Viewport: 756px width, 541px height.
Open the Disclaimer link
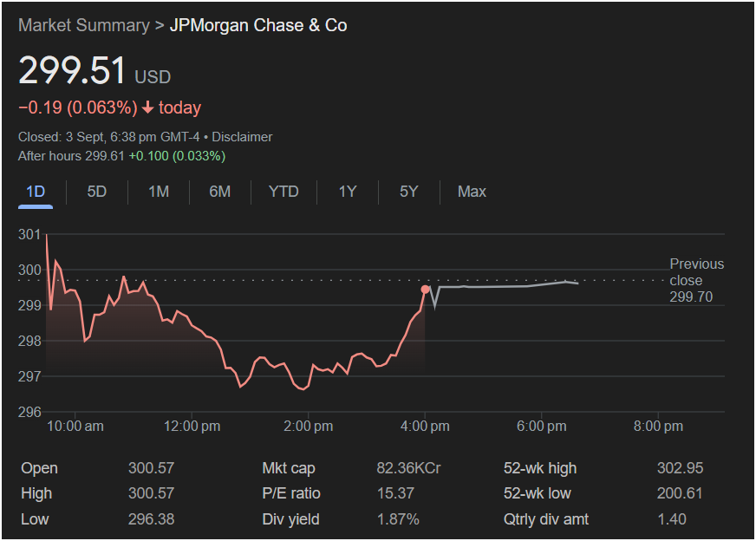pyautogui.click(x=242, y=137)
